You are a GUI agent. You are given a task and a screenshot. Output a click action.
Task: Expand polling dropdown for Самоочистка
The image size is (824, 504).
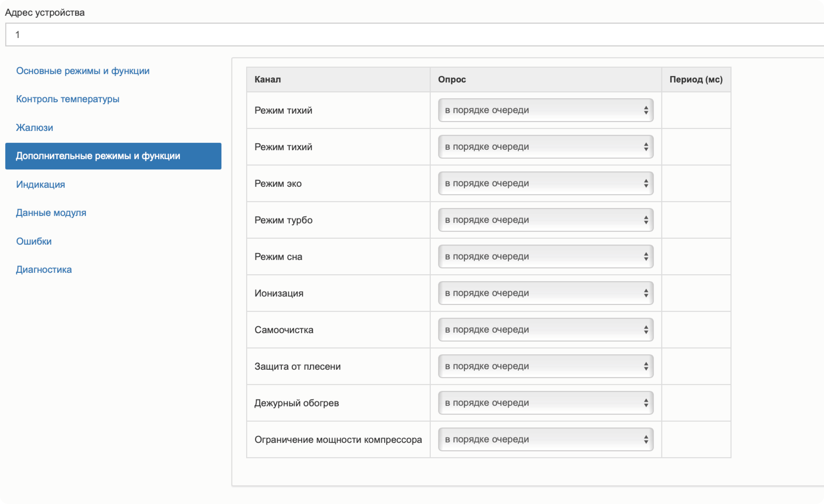[x=546, y=330]
